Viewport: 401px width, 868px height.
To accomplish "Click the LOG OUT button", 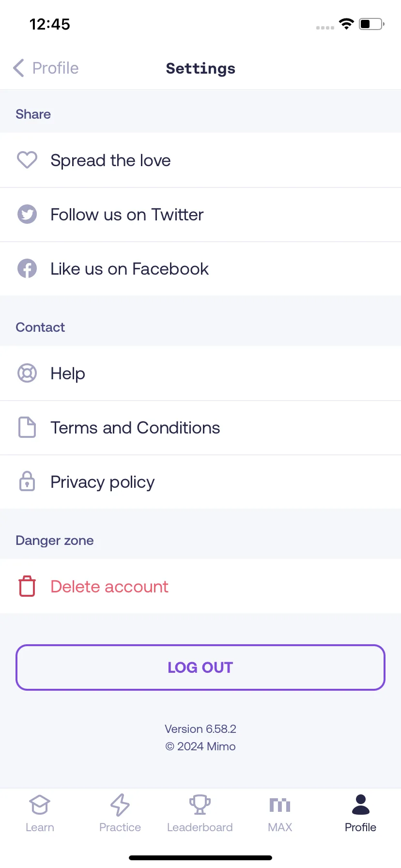I will [200, 667].
